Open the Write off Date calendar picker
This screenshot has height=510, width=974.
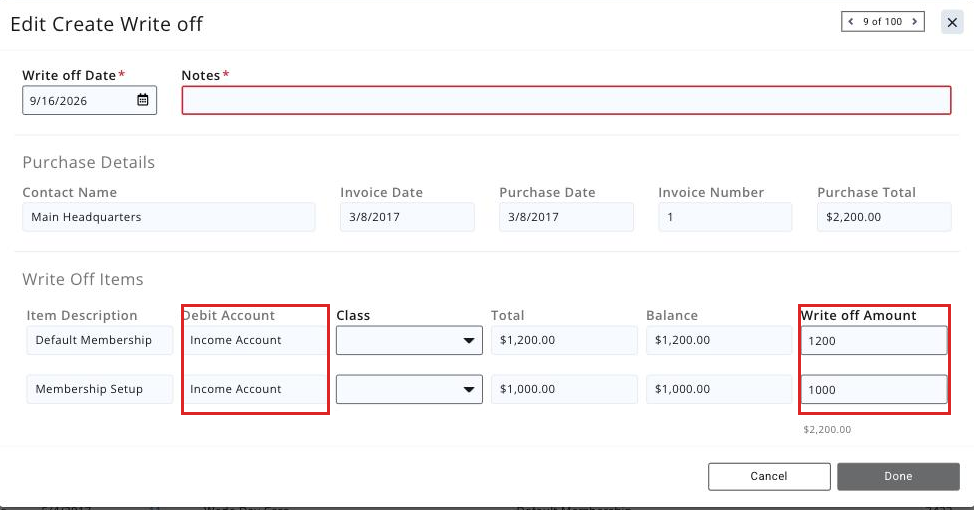click(143, 100)
